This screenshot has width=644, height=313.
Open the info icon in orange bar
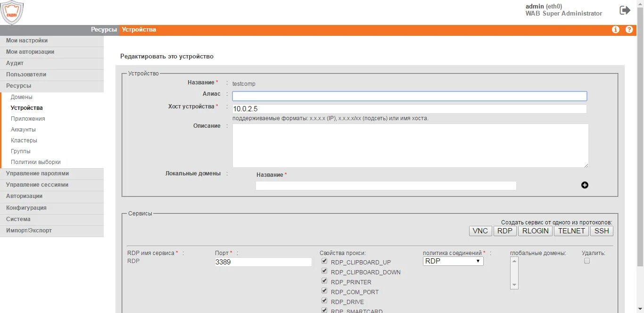(x=616, y=30)
